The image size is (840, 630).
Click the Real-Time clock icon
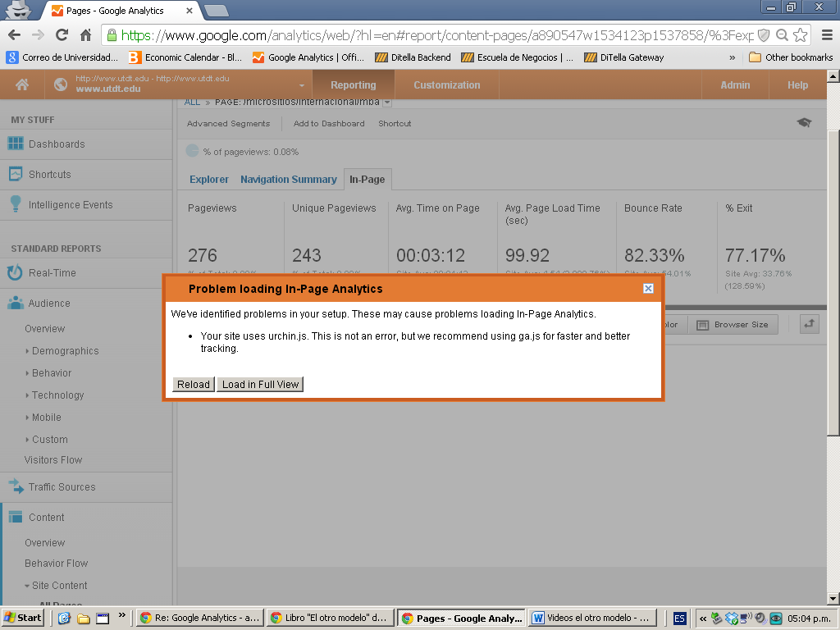[x=15, y=272]
